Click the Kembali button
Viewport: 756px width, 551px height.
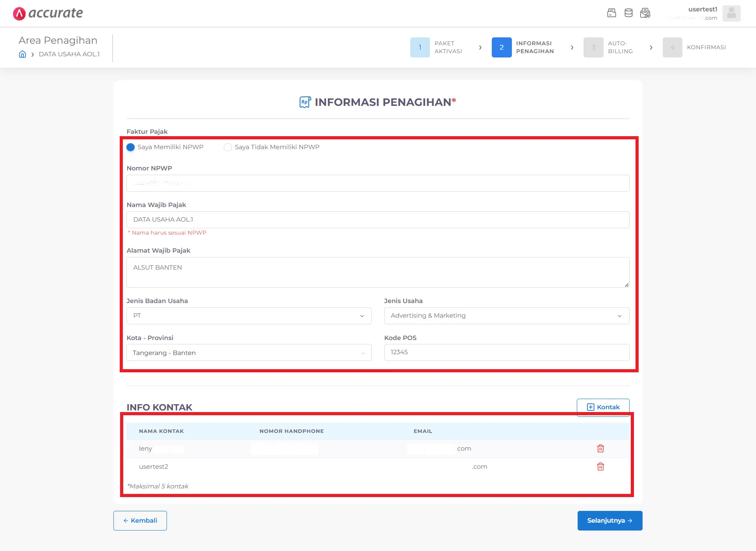pyautogui.click(x=140, y=521)
